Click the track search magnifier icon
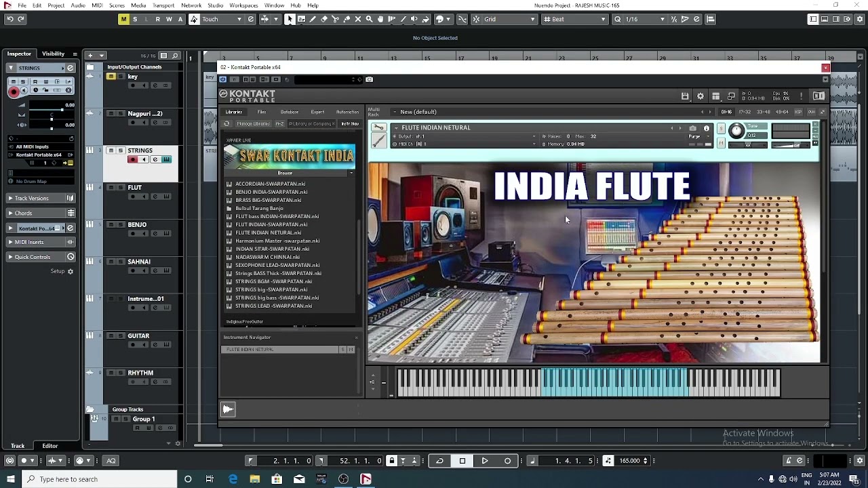868x488 pixels. point(175,56)
